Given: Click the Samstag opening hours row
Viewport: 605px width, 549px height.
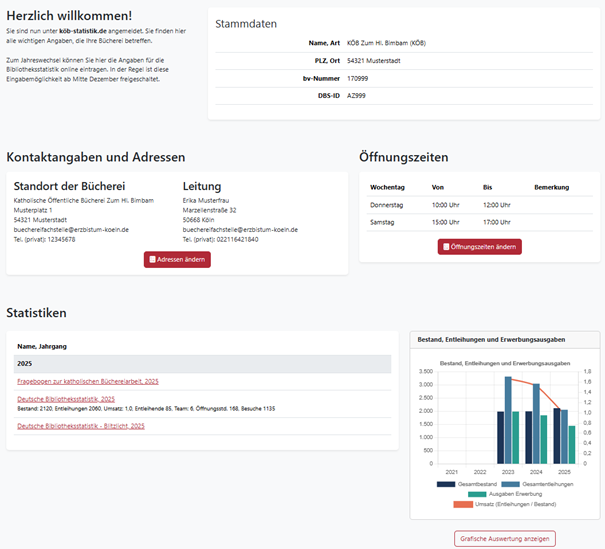Looking at the screenshot, I should (x=480, y=223).
